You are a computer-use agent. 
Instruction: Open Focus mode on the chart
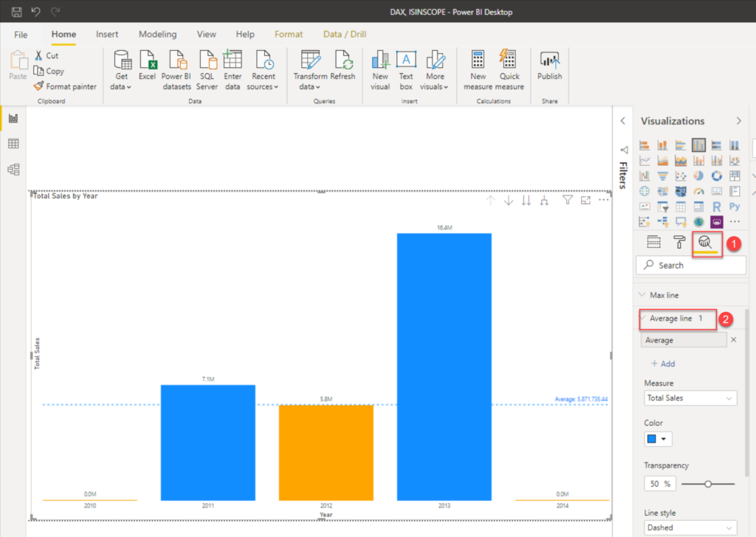click(585, 200)
